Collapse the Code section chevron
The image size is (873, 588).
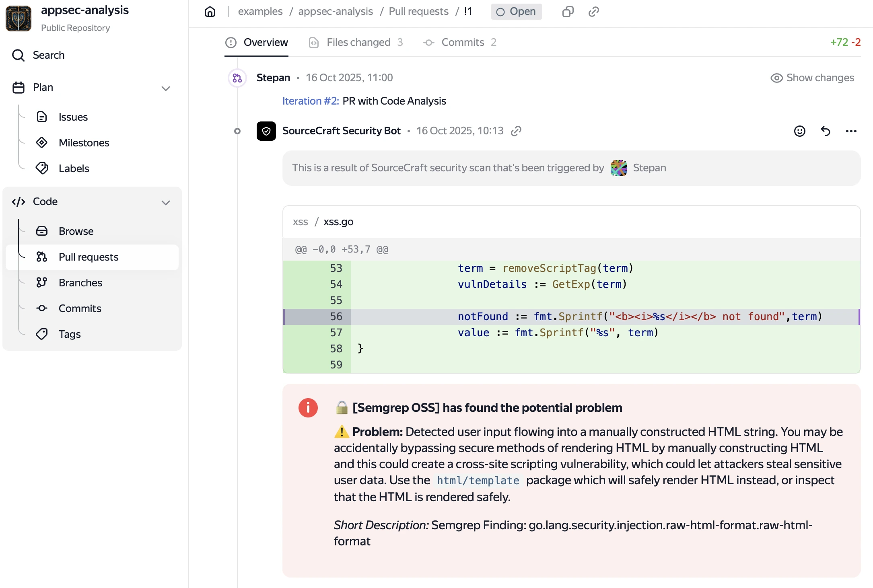pos(165,202)
